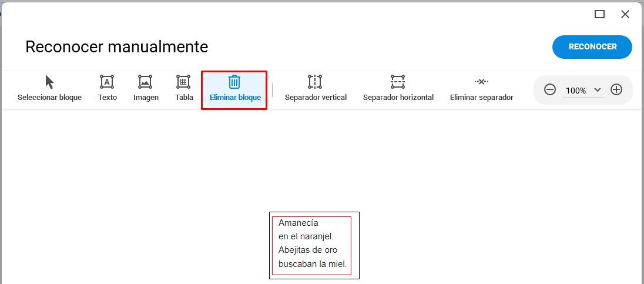Close the Reconocer manualmente window
This screenshot has height=284, width=644.
point(625,14)
